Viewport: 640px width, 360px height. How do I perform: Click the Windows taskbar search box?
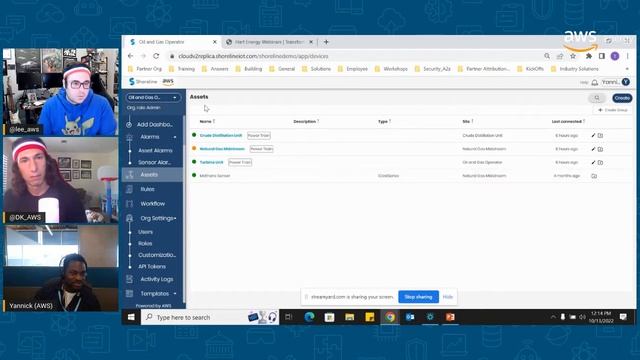210,317
